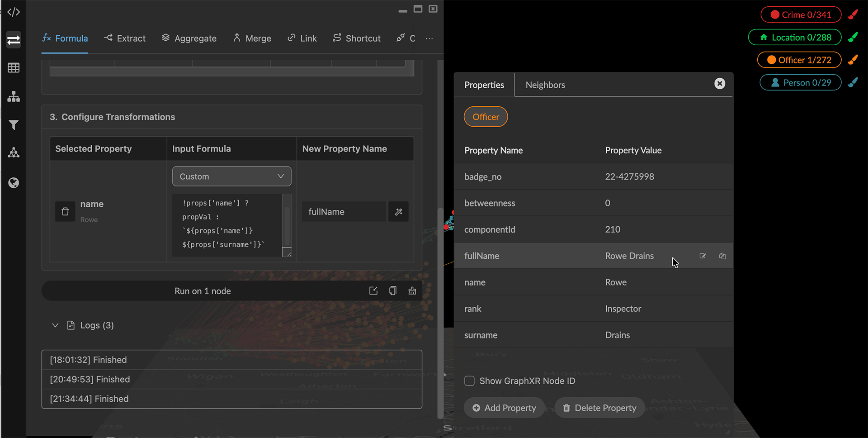Expand the more tabs ellipsis menu
Image resolution: width=868 pixels, height=438 pixels.
[x=429, y=39]
